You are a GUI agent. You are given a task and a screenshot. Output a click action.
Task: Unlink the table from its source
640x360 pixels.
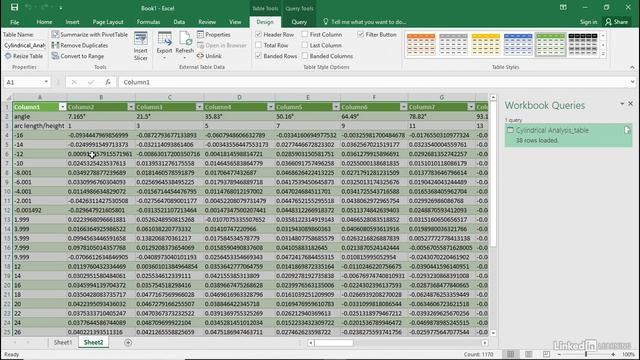tap(209, 56)
